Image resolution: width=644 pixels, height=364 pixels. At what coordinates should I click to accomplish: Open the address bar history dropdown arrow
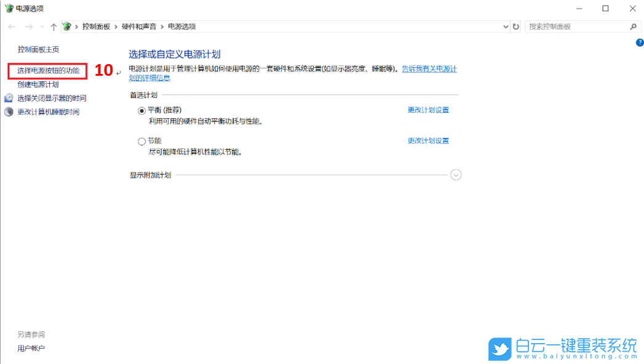[506, 26]
